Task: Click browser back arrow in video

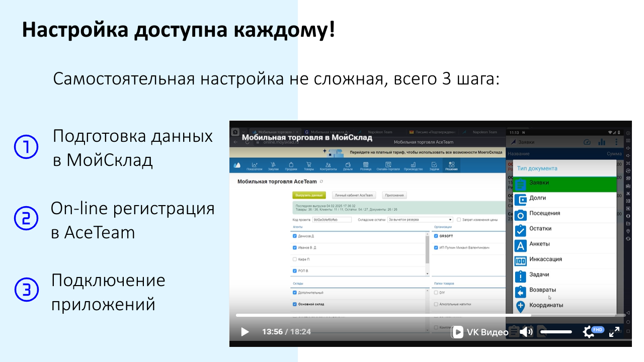Action: point(235,142)
